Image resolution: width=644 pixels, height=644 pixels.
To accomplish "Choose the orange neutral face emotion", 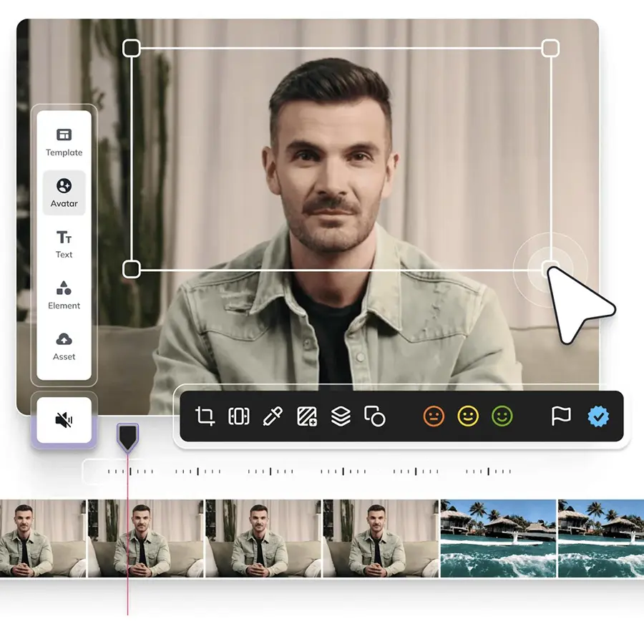I will pyautogui.click(x=434, y=416).
